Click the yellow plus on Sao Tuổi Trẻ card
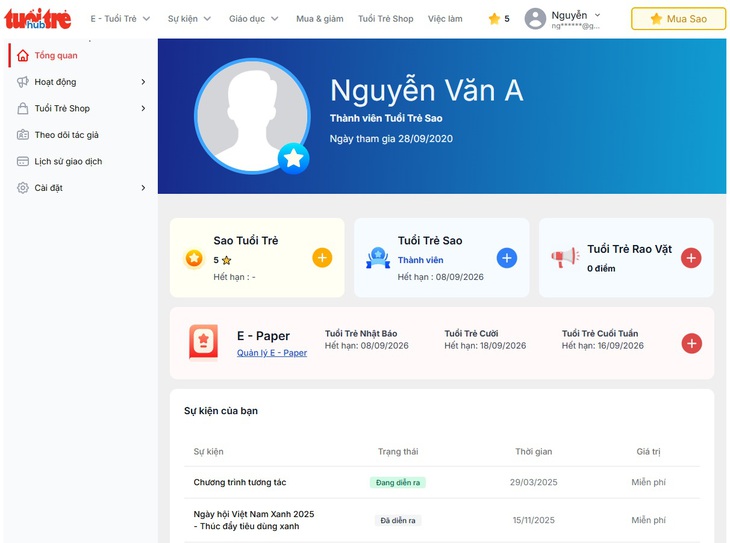 pos(322,258)
